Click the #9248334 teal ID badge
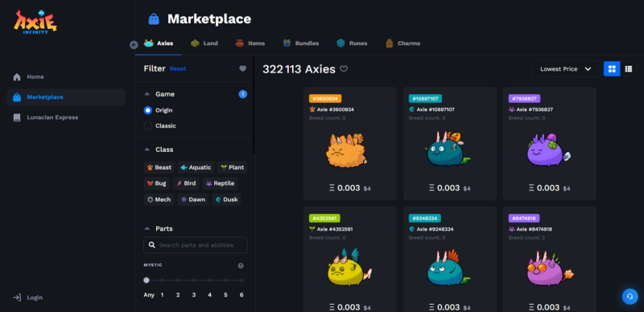 425,219
